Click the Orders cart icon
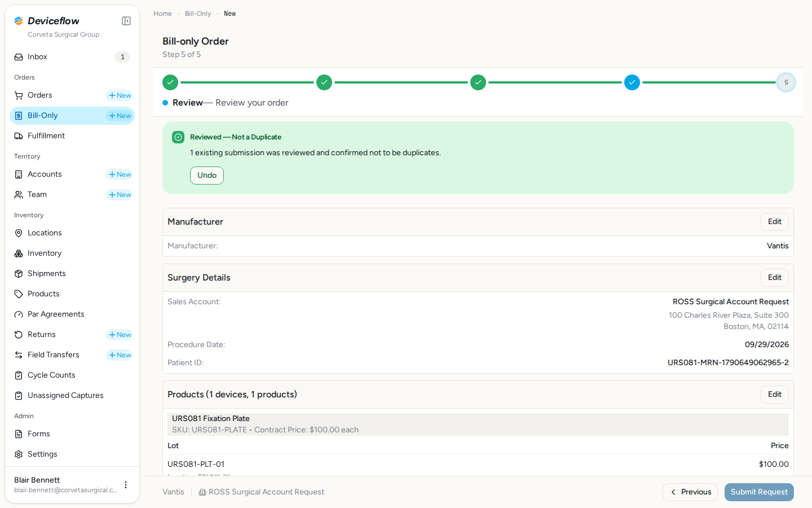Image resolution: width=812 pixels, height=508 pixels. pos(19,95)
